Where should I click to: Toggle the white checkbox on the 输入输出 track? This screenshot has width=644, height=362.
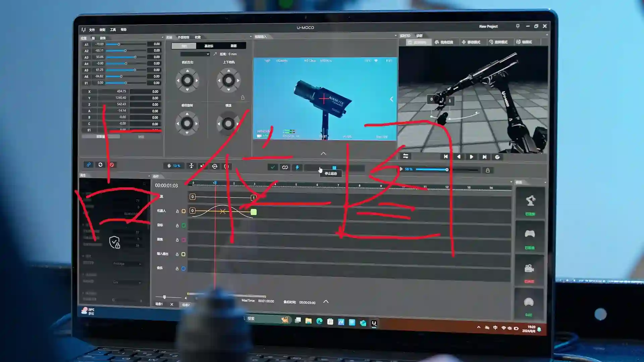click(x=183, y=254)
